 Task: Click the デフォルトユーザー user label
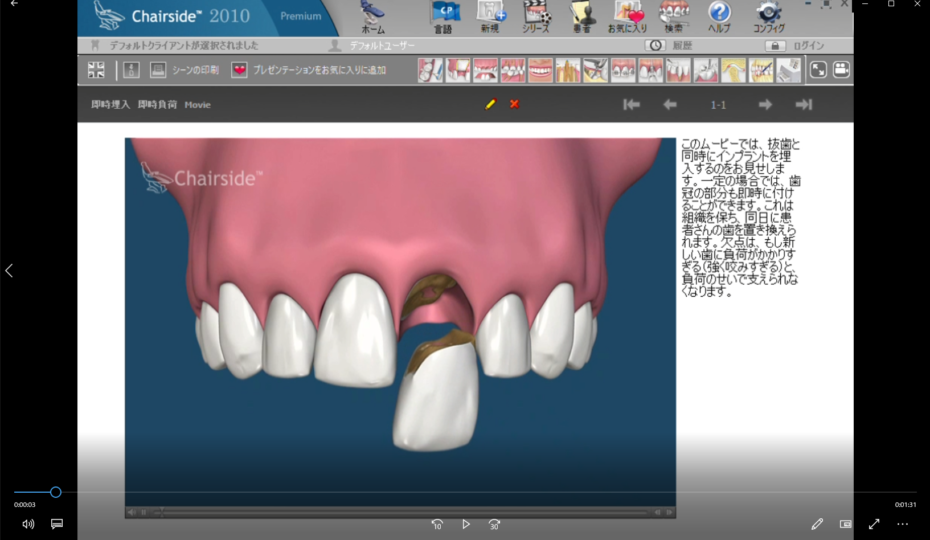pyautogui.click(x=382, y=46)
